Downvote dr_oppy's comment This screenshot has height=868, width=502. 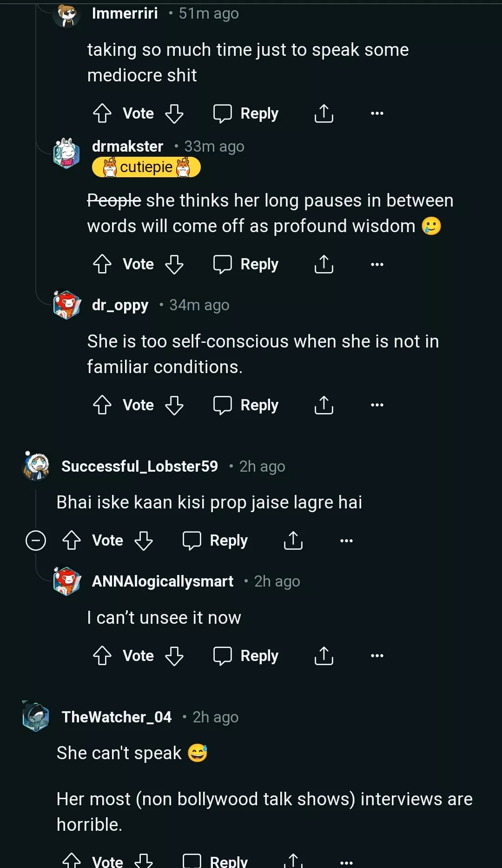pyautogui.click(x=174, y=405)
